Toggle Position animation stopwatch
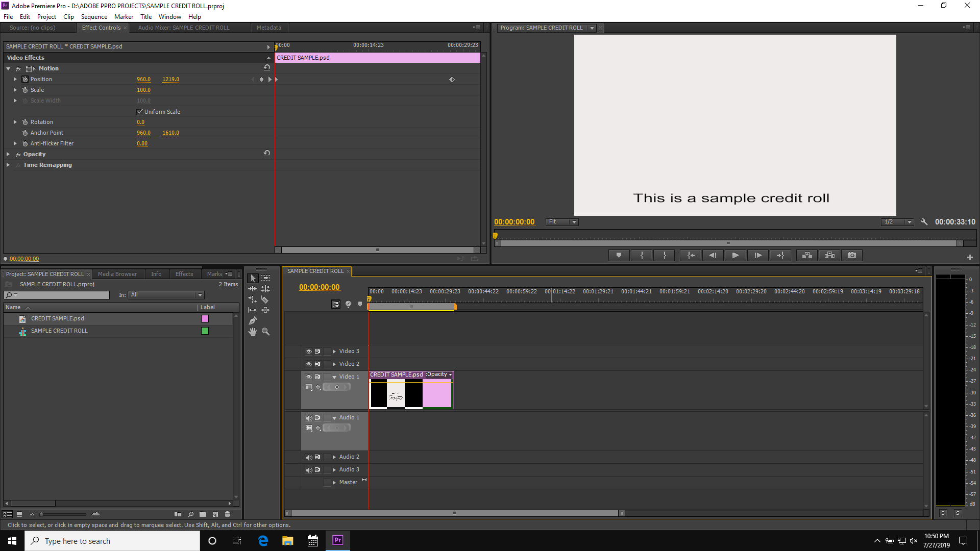The height and width of the screenshot is (551, 980). pos(25,79)
